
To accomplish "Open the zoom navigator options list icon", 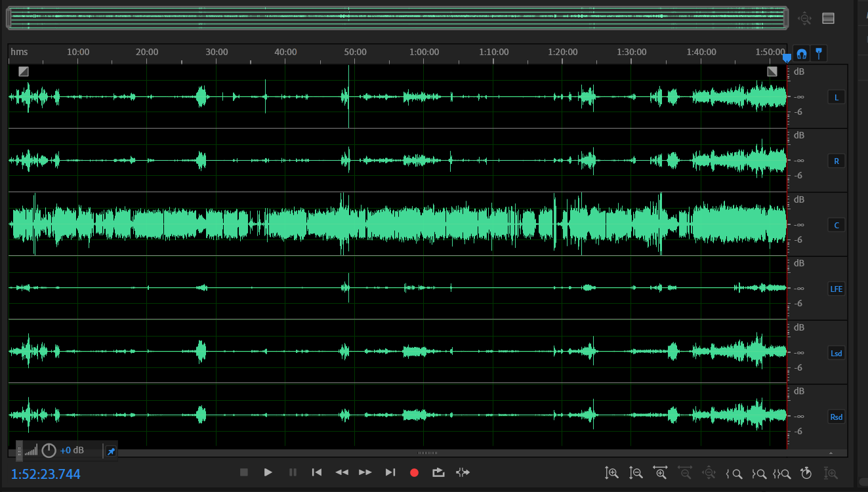I will point(829,18).
